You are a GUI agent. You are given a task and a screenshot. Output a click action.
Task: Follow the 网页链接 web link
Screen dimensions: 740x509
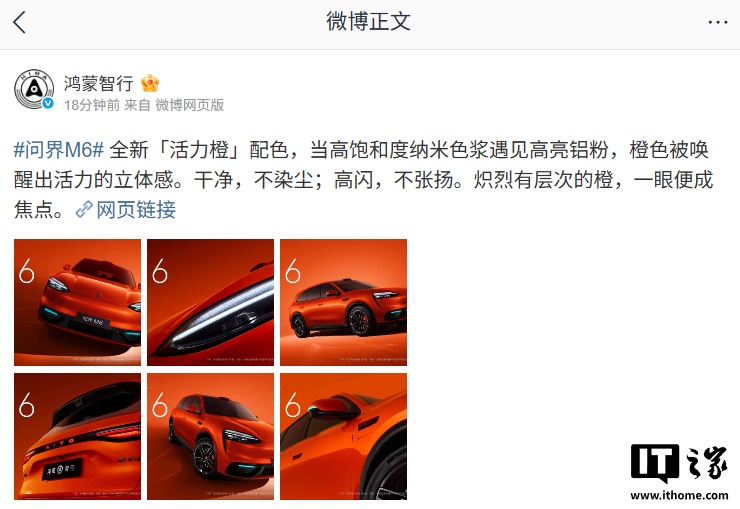click(x=136, y=209)
